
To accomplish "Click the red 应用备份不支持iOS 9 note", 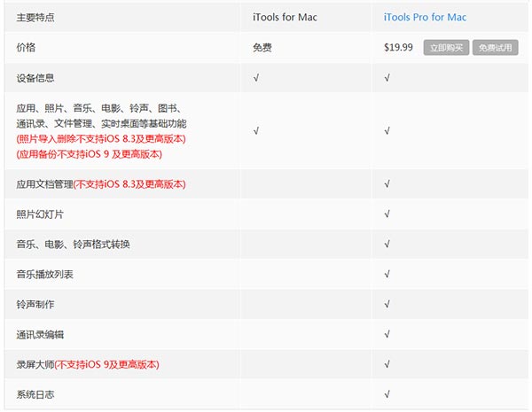I will 89,154.
